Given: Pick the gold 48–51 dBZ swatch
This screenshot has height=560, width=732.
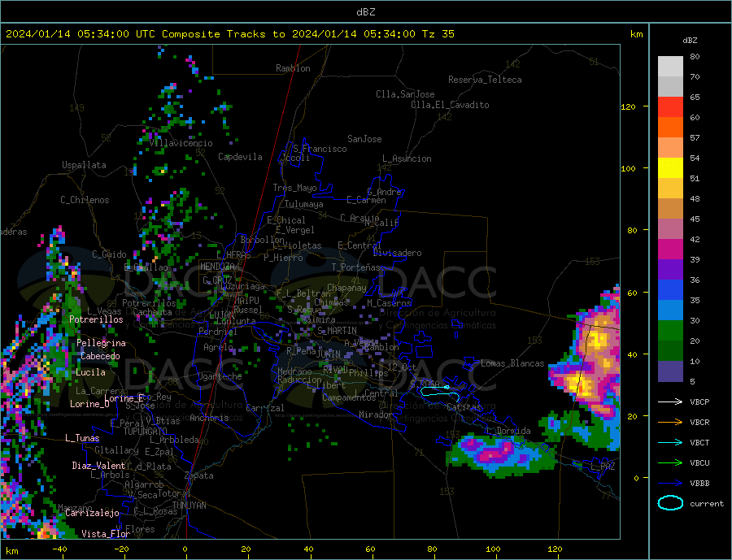Looking at the screenshot, I should [670, 188].
